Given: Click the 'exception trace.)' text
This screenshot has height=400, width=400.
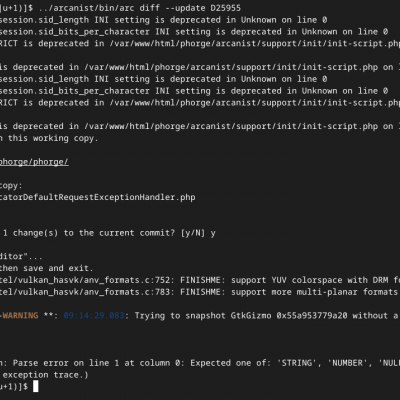Looking at the screenshot, I should (x=46, y=375).
